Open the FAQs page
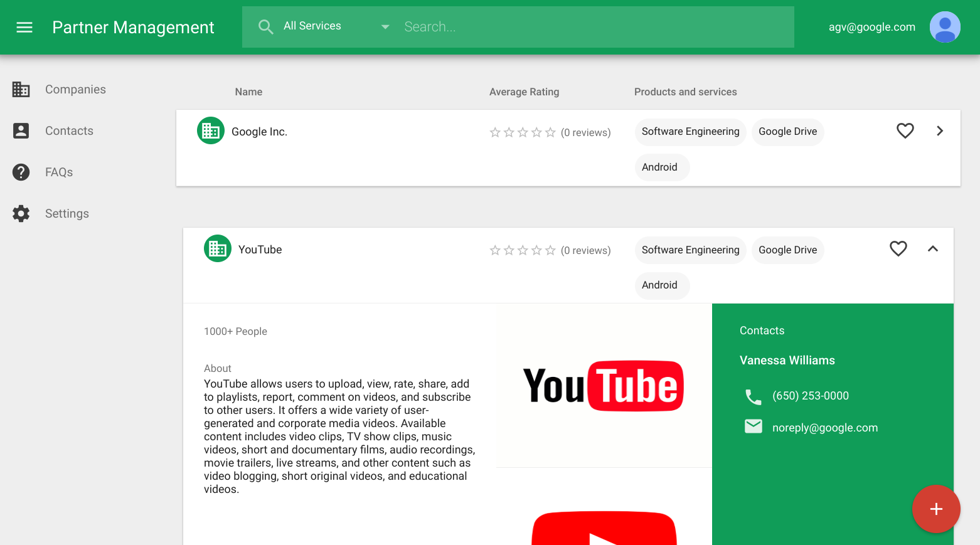Viewport: 980px width, 545px height. click(59, 172)
